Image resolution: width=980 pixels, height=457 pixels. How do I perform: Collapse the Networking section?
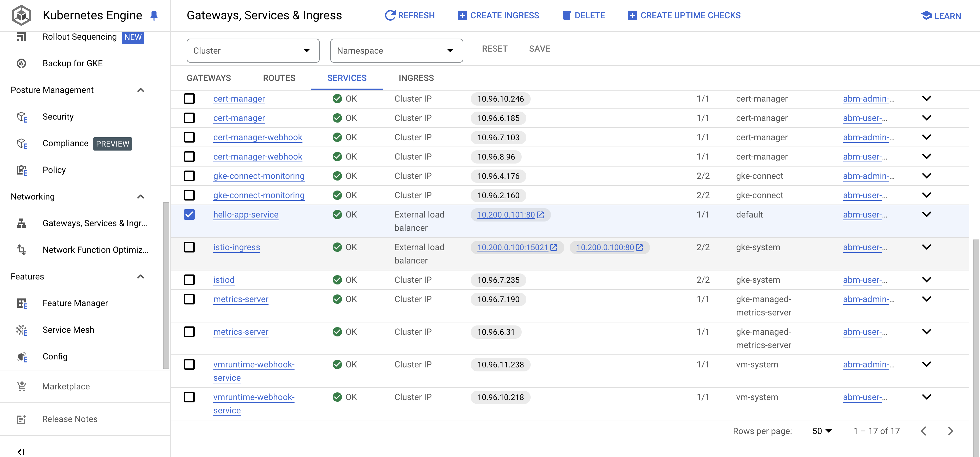pyautogui.click(x=140, y=197)
